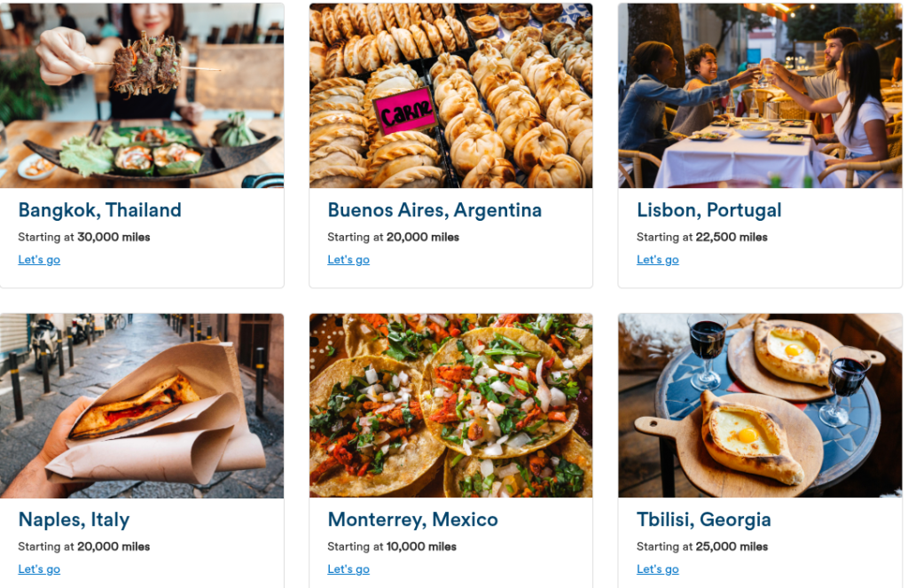Click the Bangkok, Thailand heading

pos(99,209)
